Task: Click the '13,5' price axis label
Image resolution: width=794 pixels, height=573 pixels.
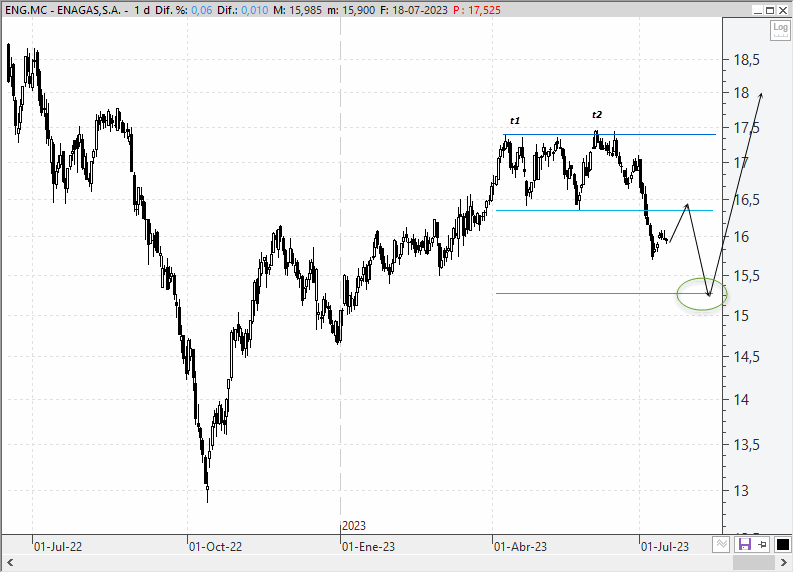Action: (746, 445)
